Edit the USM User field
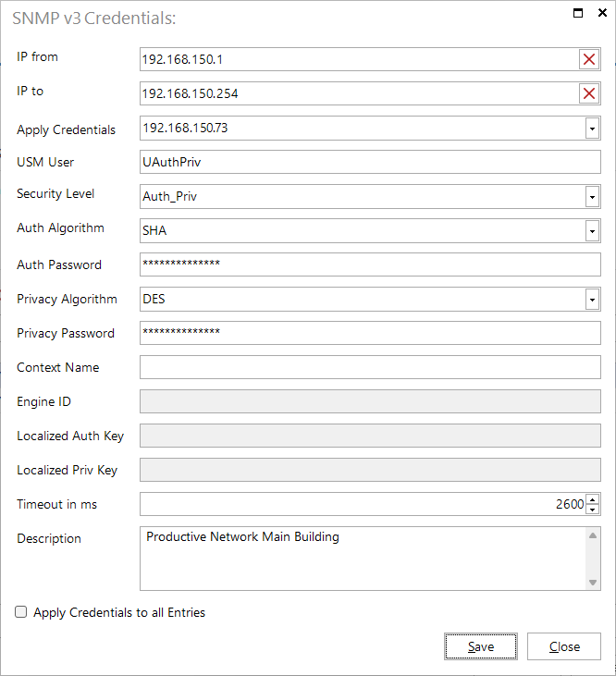This screenshot has width=616, height=676. [370, 162]
